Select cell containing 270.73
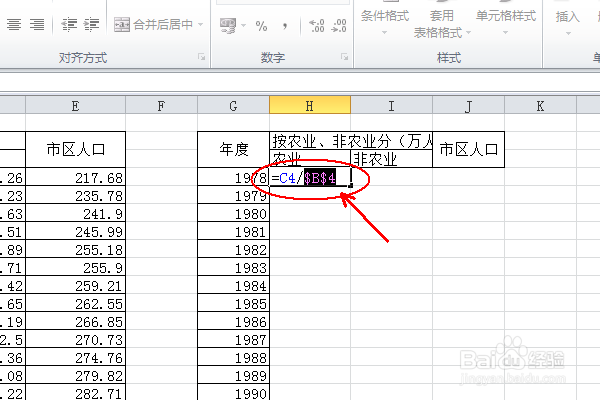The width and height of the screenshot is (600, 400). tap(75, 340)
